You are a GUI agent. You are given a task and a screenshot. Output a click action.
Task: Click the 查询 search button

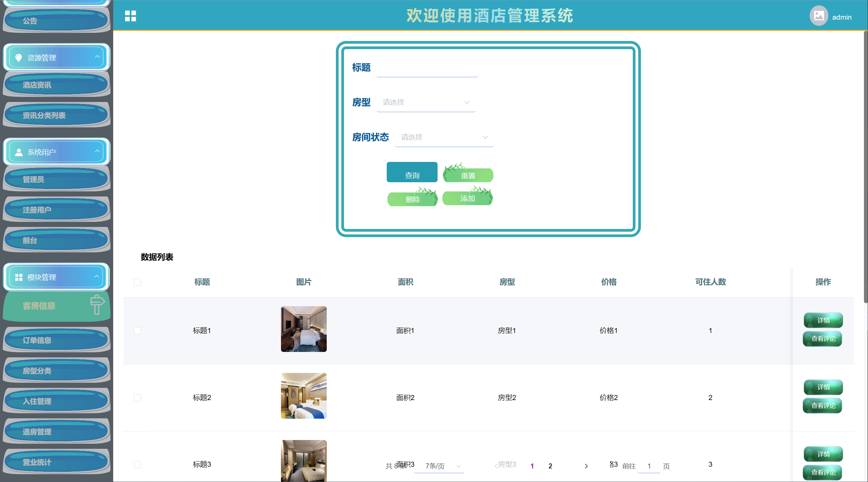click(x=412, y=173)
